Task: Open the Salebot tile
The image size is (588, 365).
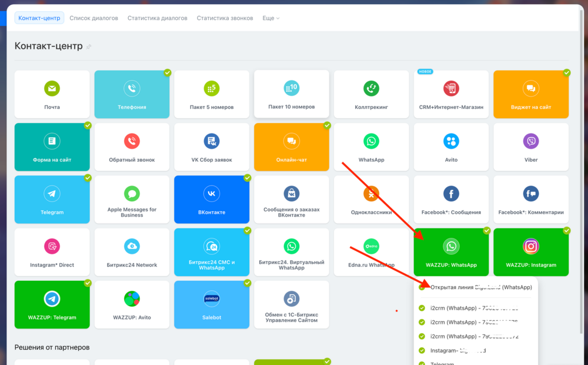Action: [x=212, y=304]
